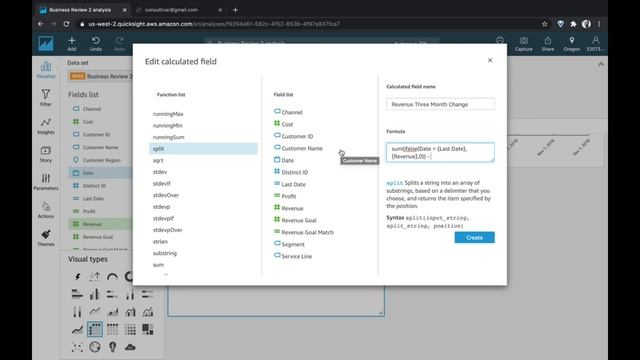640x360 pixels.
Task: Open the Parameters panel
Action: (x=46, y=182)
